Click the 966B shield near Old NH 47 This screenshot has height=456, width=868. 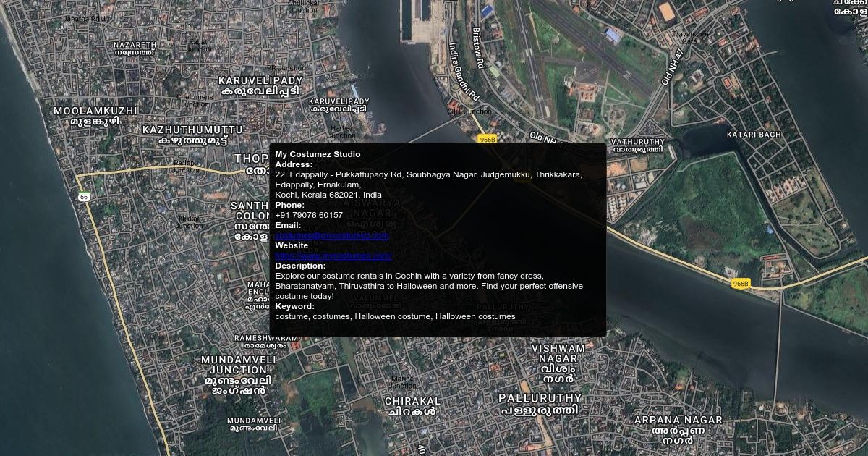(x=488, y=139)
